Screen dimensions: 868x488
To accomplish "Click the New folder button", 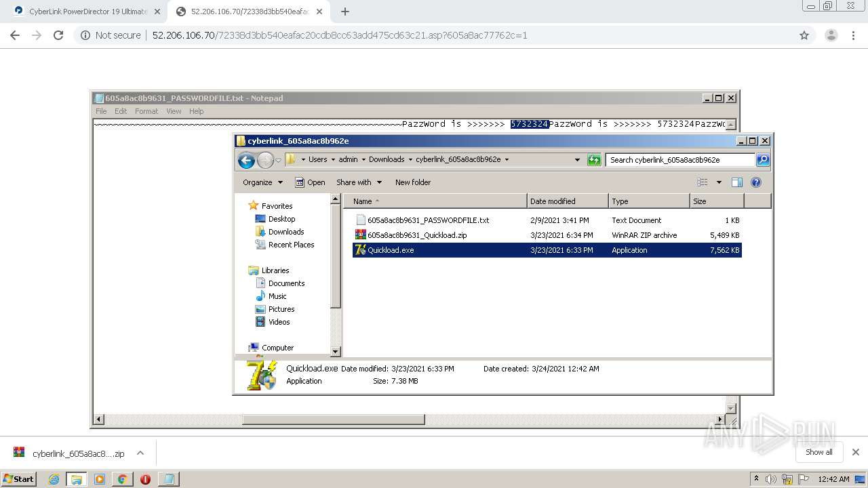I will pos(413,182).
